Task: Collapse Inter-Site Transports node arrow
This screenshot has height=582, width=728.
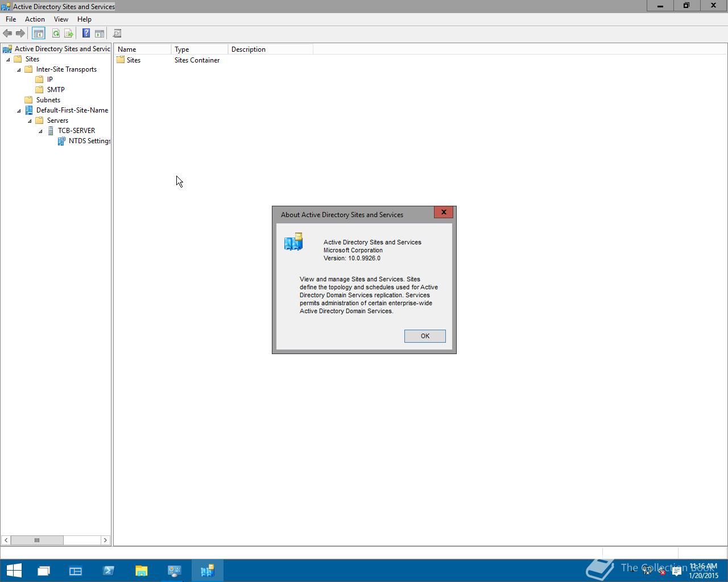Action: coord(19,69)
